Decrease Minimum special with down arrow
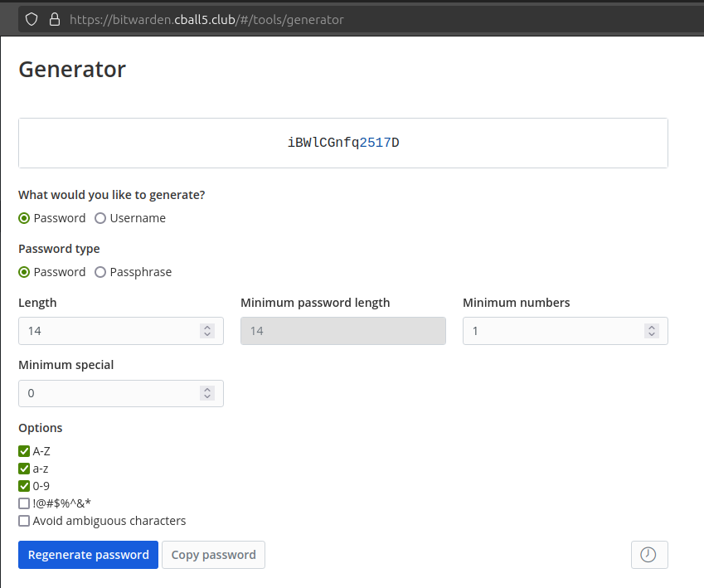704x588 pixels. pos(207,396)
